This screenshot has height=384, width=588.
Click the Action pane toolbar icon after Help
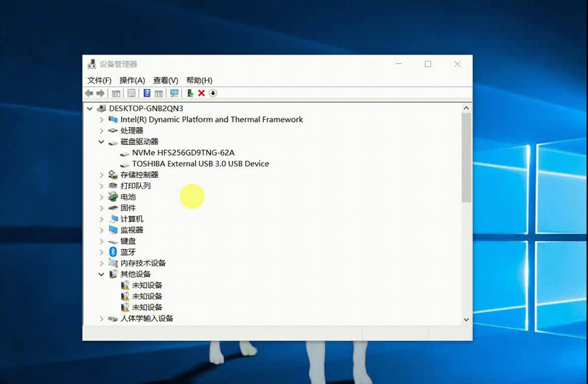pyautogui.click(x=158, y=93)
